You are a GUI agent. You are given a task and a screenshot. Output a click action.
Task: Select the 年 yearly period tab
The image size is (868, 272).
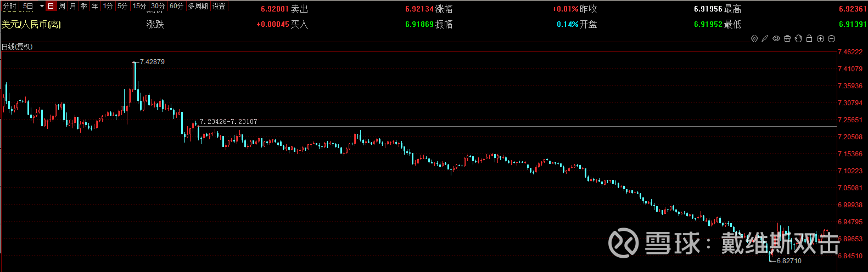tap(95, 6)
